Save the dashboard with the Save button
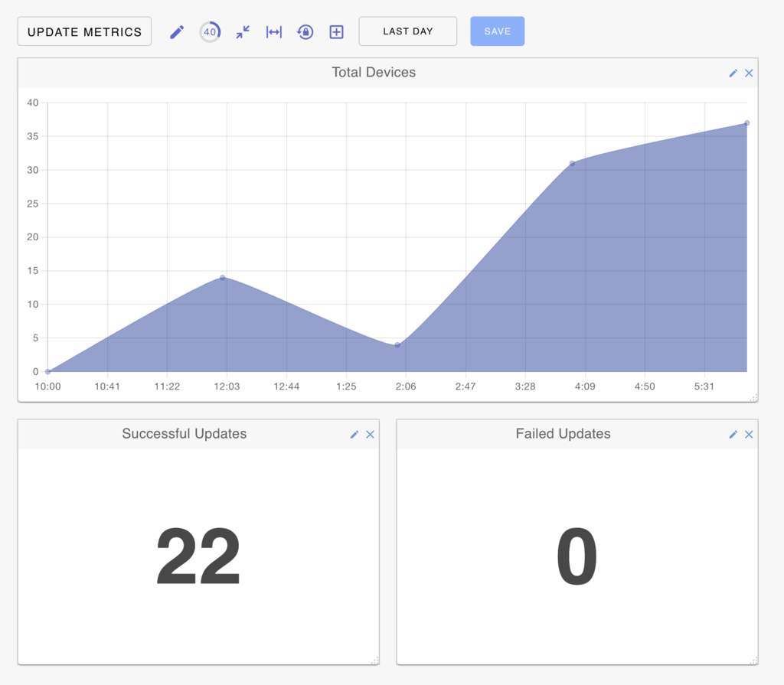This screenshot has width=784, height=685. pyautogui.click(x=497, y=31)
